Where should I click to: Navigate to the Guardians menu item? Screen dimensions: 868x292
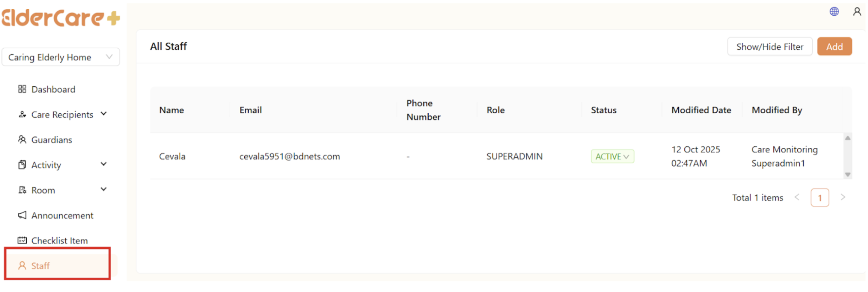pyautogui.click(x=51, y=139)
